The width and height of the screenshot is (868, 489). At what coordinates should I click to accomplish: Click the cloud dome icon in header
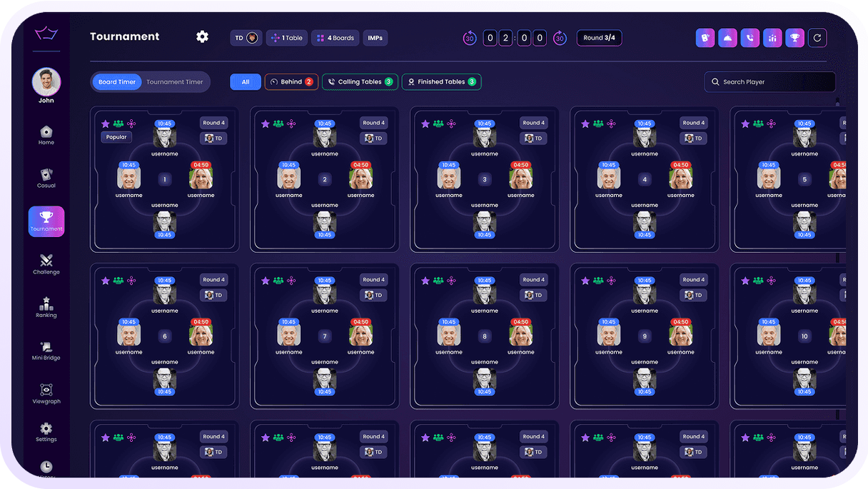[727, 37]
